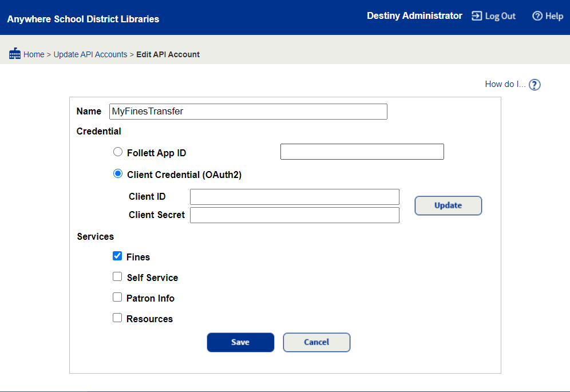
Task: Open the Update API Accounts breadcrumb link
Action: click(x=90, y=54)
